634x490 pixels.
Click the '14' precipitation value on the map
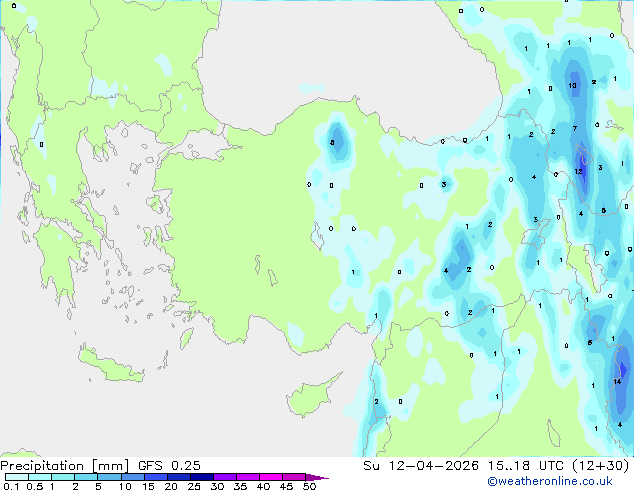coord(617,381)
